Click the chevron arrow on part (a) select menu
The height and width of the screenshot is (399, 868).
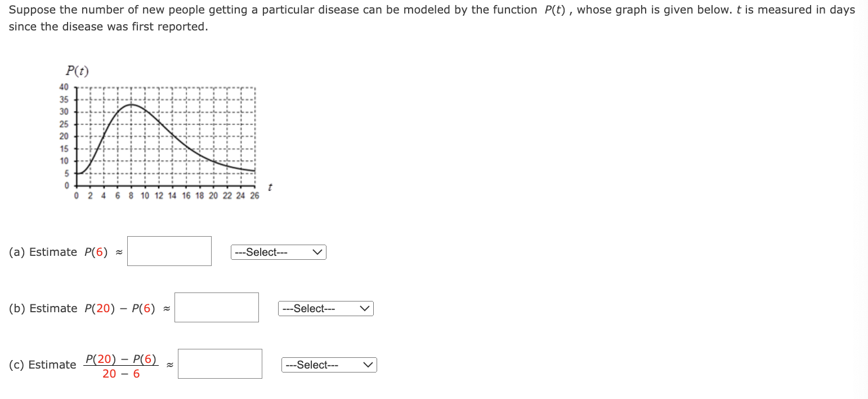point(318,252)
